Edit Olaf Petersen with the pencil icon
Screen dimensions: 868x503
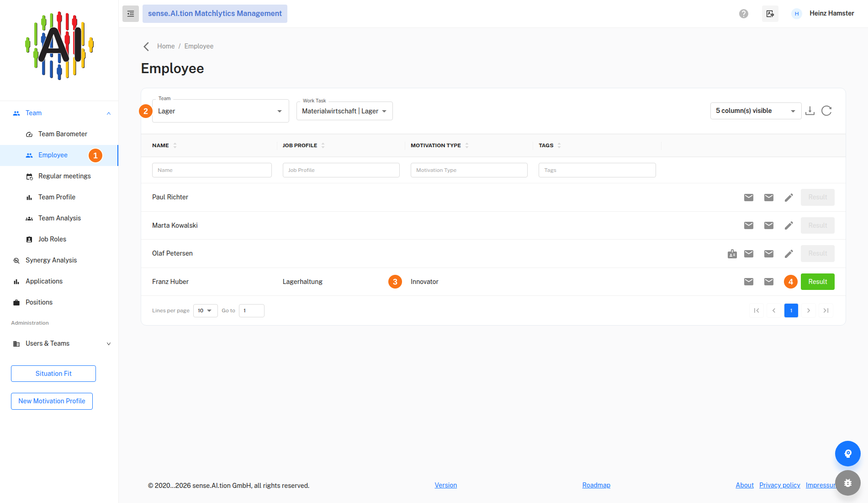coord(789,254)
